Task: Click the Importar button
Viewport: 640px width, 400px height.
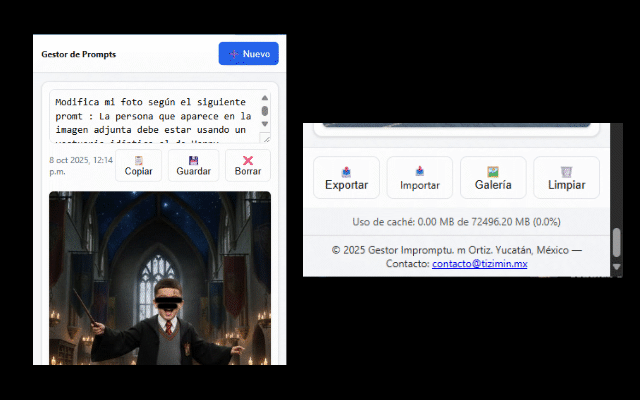Action: 420,178
